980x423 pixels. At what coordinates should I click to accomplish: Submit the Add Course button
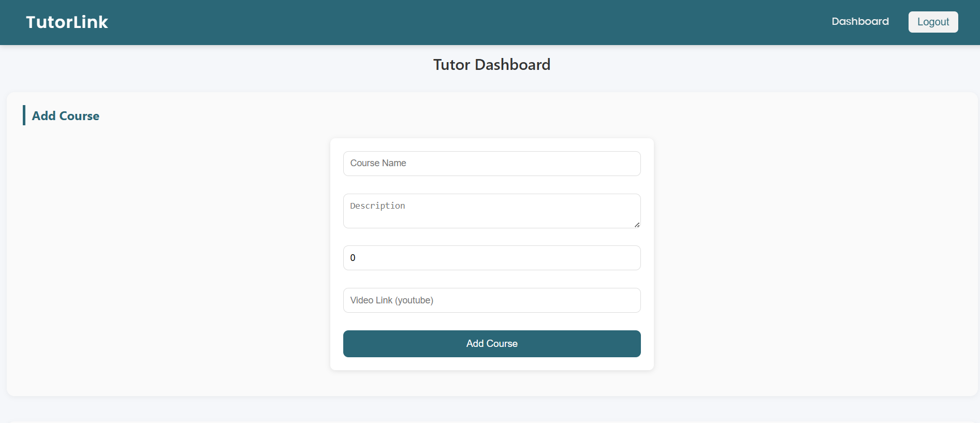coord(492,344)
